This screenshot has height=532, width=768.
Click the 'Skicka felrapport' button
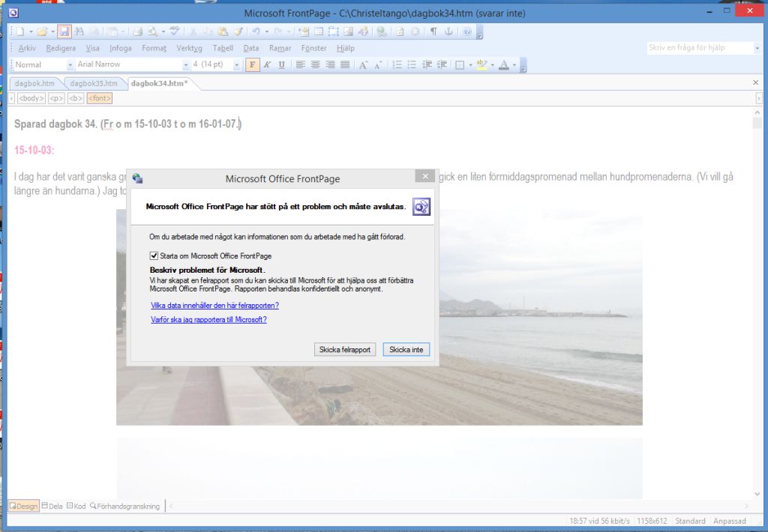345,349
